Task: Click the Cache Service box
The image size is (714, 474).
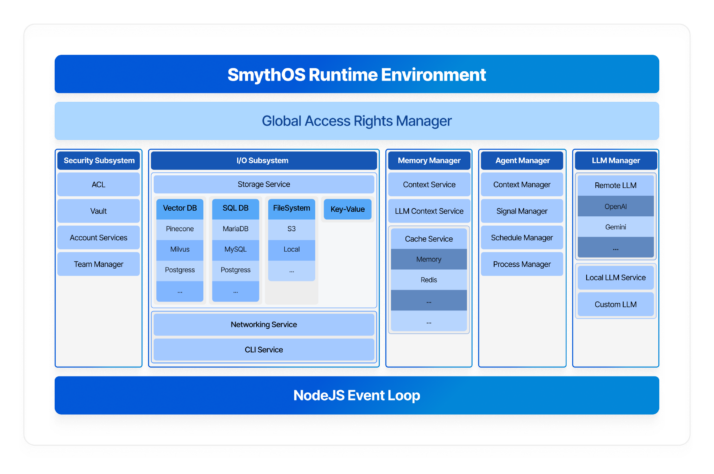Action: 429,239
